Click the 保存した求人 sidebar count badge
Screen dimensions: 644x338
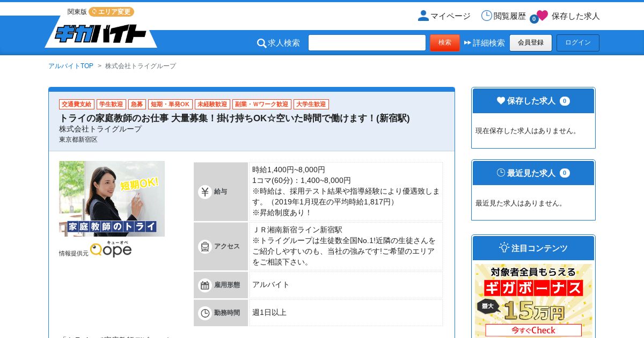click(x=565, y=101)
